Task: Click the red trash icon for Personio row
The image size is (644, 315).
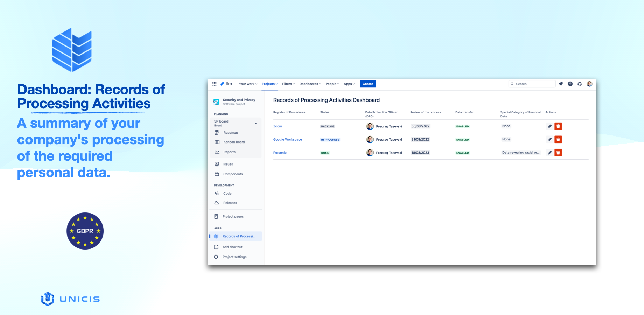Action: (558, 153)
